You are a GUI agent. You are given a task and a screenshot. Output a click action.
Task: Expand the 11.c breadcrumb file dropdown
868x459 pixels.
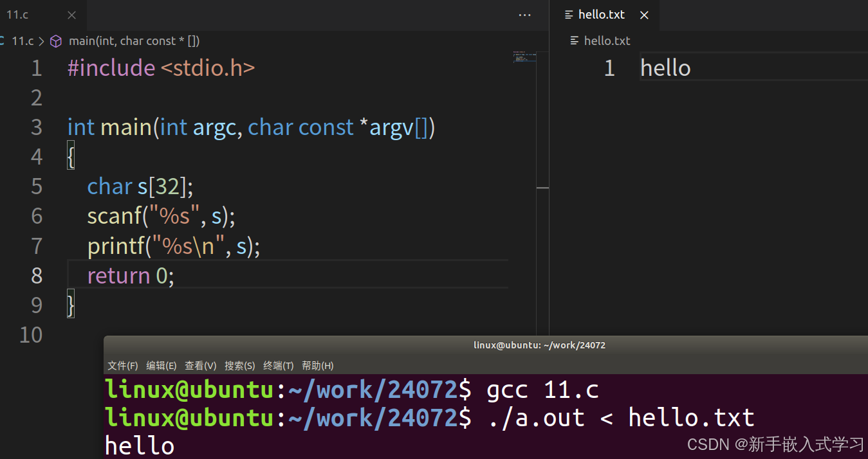pyautogui.click(x=23, y=41)
